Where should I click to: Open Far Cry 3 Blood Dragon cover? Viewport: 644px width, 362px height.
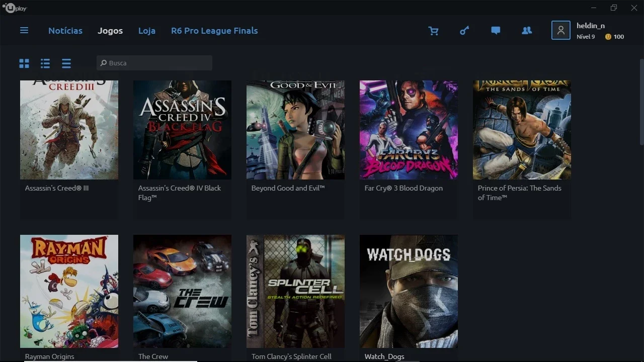(409, 130)
